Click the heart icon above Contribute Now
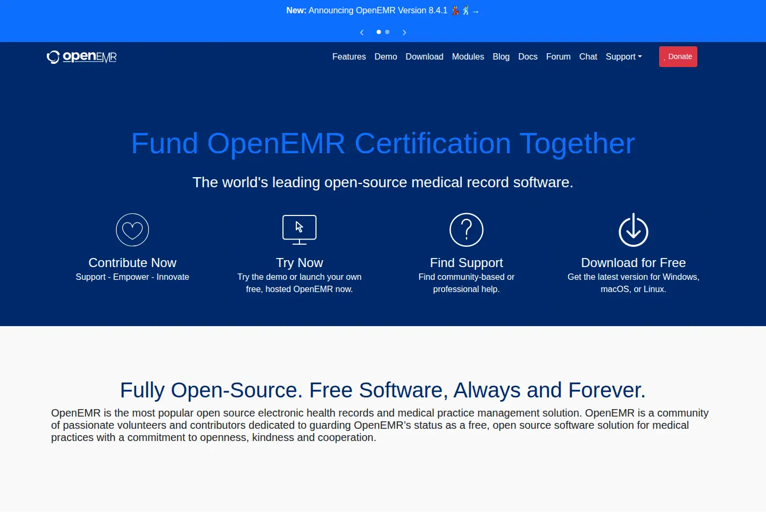Screen dimensions: 766x532 pos(132,230)
